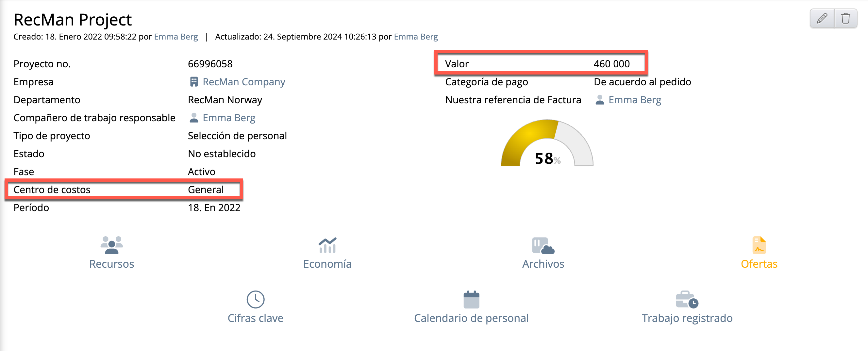Click the Compañero de trabajo responsable label
Viewport: 868px width, 351px height.
point(94,118)
